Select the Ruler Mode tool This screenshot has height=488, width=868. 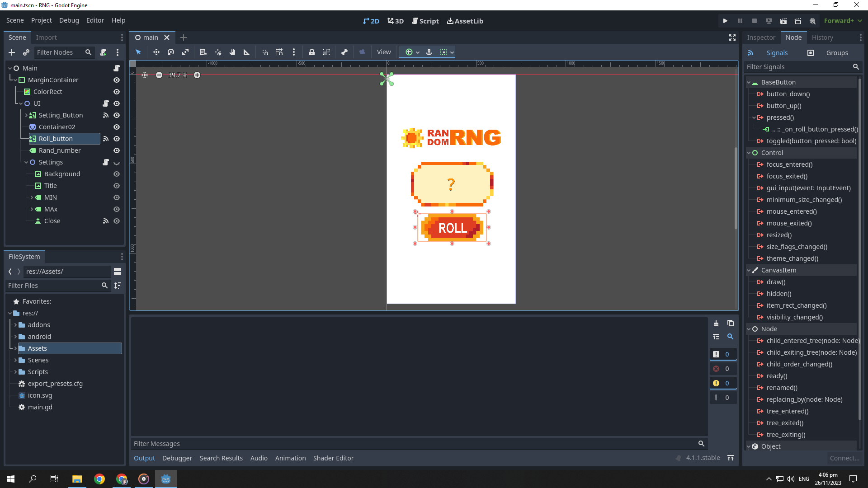(x=247, y=52)
